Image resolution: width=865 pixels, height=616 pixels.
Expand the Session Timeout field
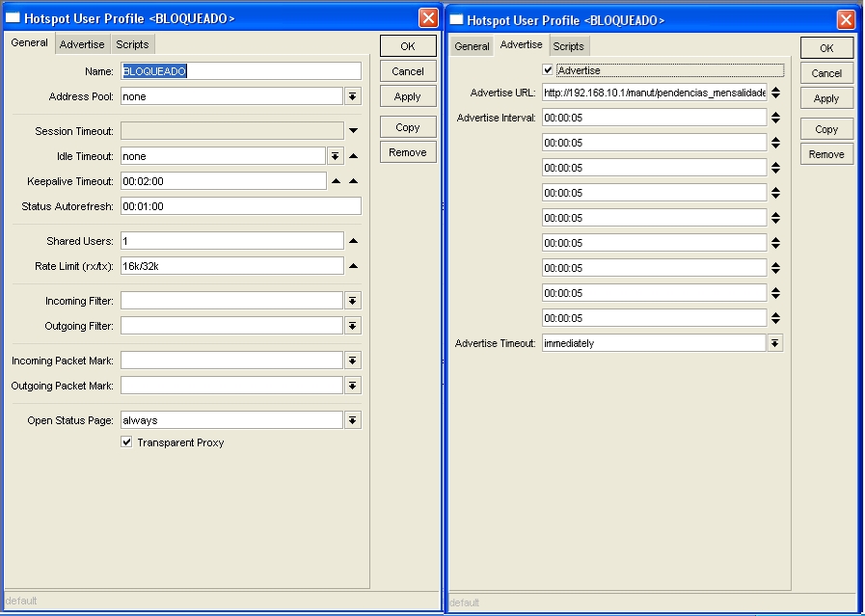[353, 131]
